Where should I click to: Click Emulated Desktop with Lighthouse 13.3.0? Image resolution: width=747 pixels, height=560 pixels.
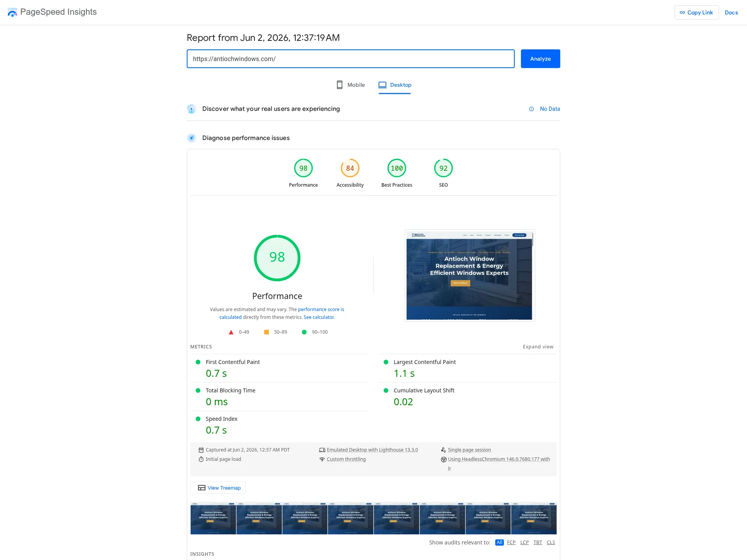(372, 450)
